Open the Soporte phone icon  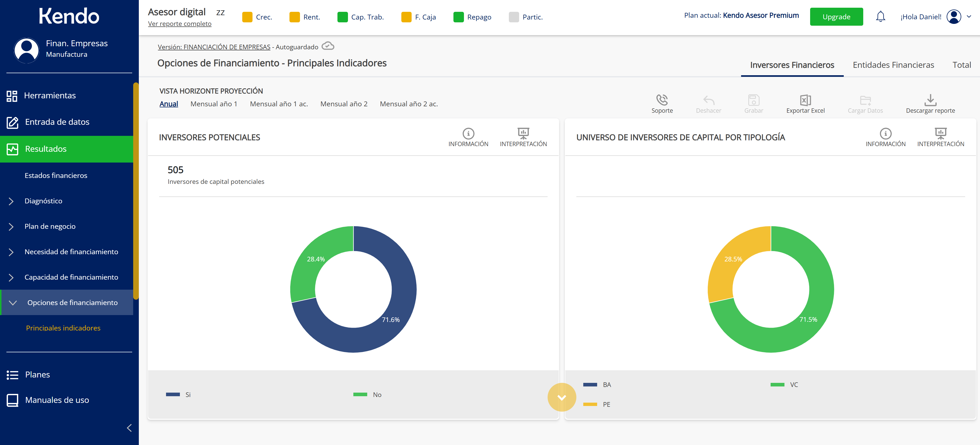point(662,100)
